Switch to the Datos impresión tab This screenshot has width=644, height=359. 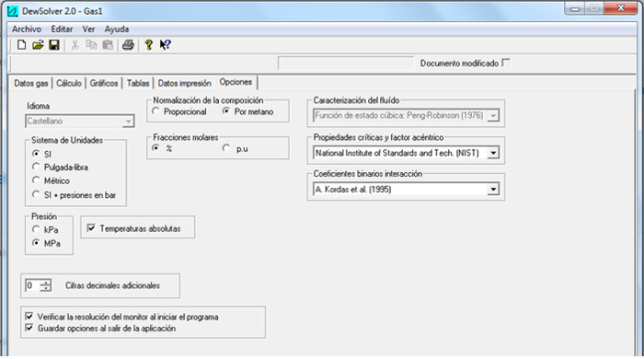pos(184,84)
